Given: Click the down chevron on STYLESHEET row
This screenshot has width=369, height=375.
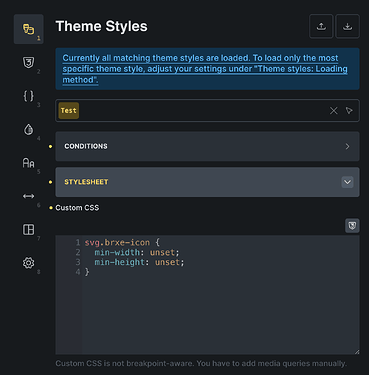Looking at the screenshot, I should (x=347, y=182).
